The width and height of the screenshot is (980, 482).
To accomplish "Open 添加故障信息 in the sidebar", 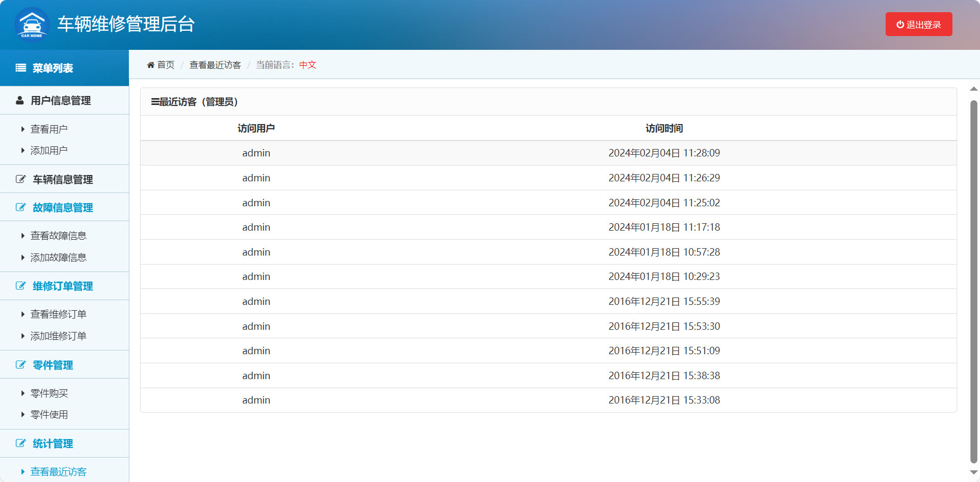I will coord(58,257).
